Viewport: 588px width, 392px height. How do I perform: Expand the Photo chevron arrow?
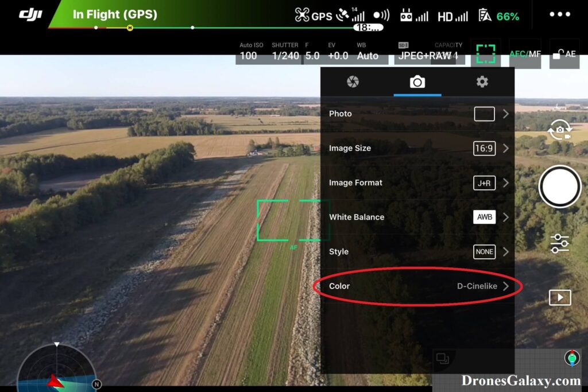pyautogui.click(x=506, y=114)
